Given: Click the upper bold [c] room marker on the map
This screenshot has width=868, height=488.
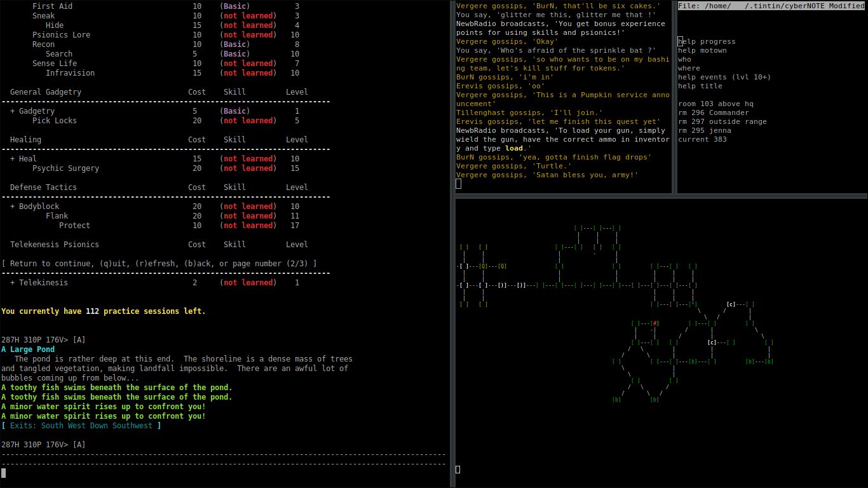Looking at the screenshot, I should pos(731,304).
